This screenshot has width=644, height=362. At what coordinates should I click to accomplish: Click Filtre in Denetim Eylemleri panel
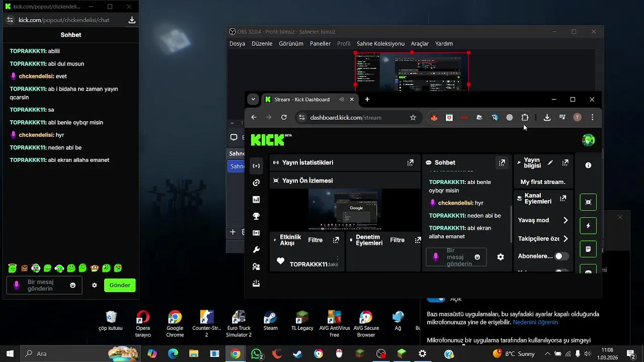click(x=397, y=240)
